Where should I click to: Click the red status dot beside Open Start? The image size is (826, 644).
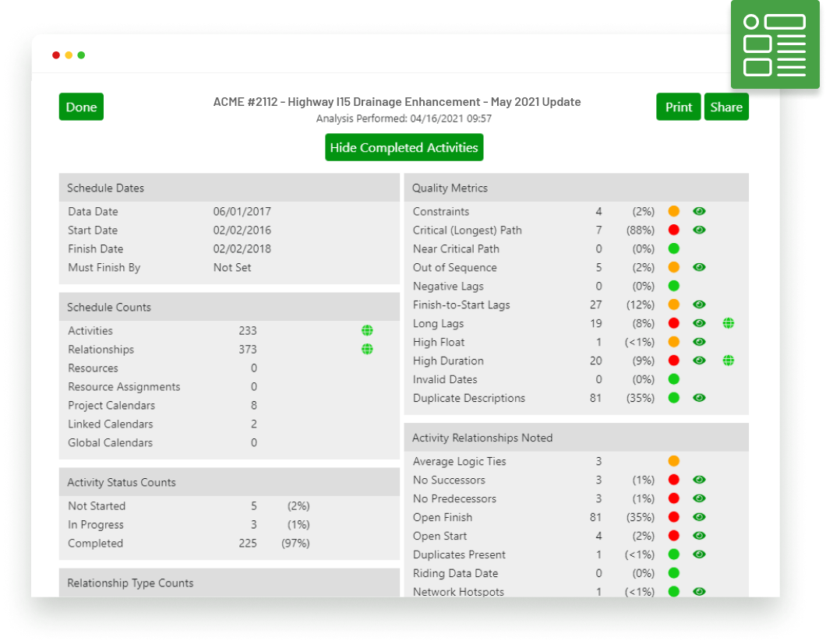673,536
